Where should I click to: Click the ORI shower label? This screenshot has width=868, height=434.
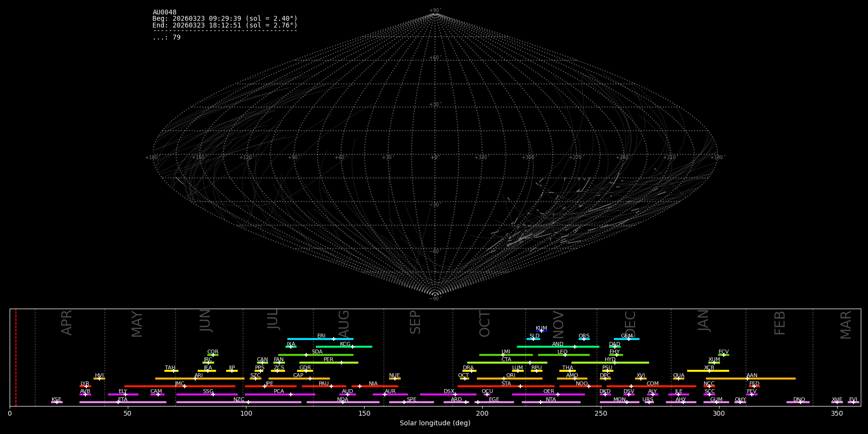coord(511,376)
